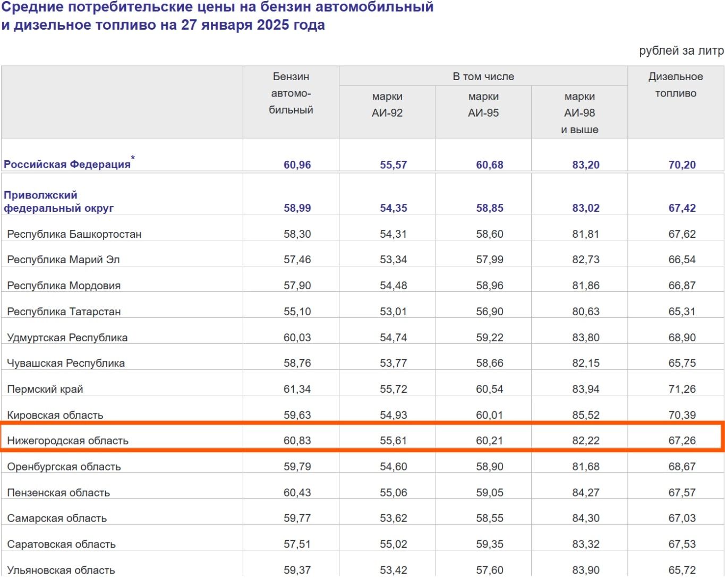Select the "Дизельное топливо" column header
Image resolution: width=725 pixels, height=588 pixels.
pyautogui.click(x=676, y=85)
